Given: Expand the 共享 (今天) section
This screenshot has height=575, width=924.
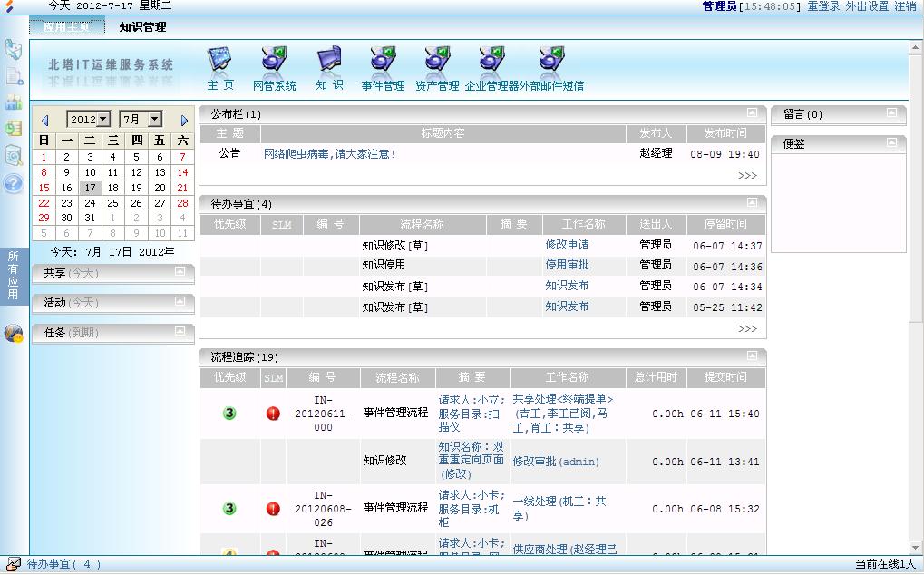Looking at the screenshot, I should [180, 272].
